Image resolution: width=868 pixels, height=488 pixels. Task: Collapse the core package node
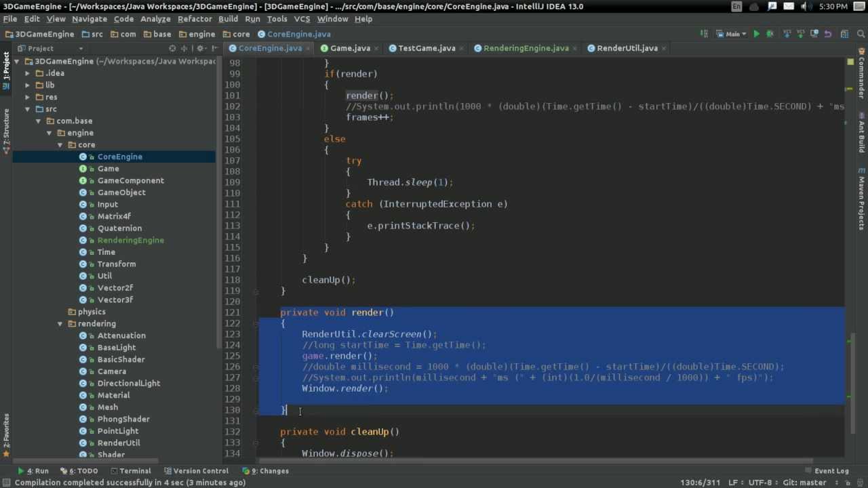click(x=60, y=144)
